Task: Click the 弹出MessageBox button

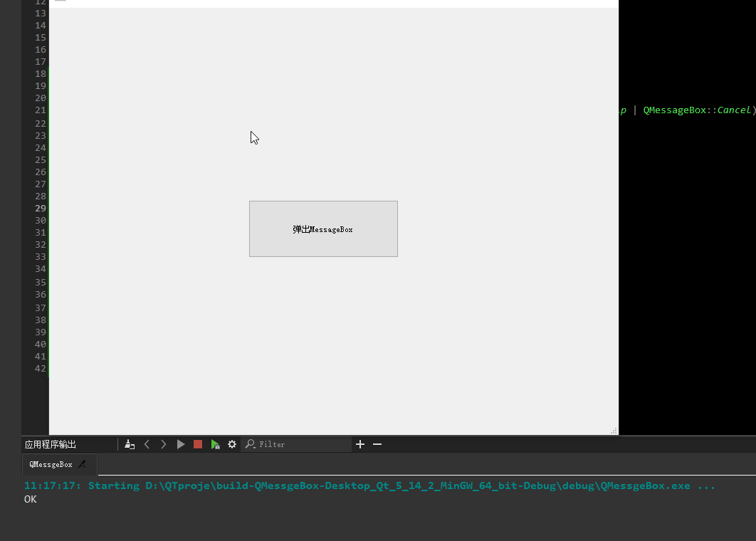Action: pos(323,229)
